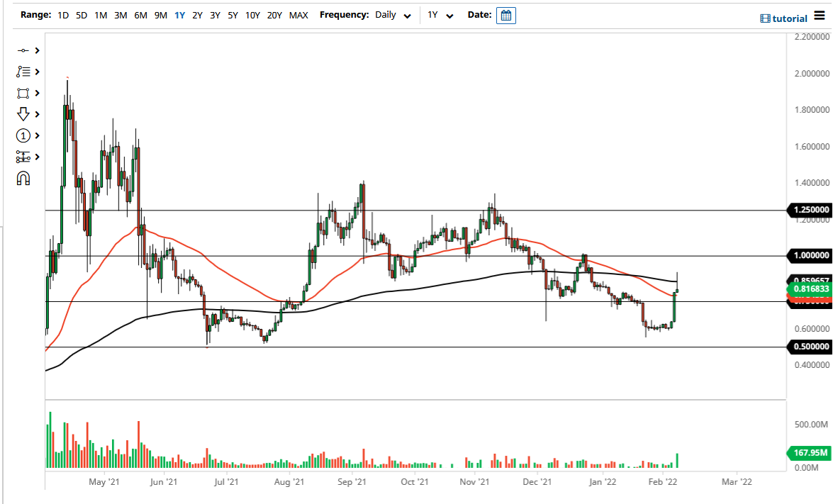
Task: Select the rectangle shape drawing tool
Action: click(22, 93)
